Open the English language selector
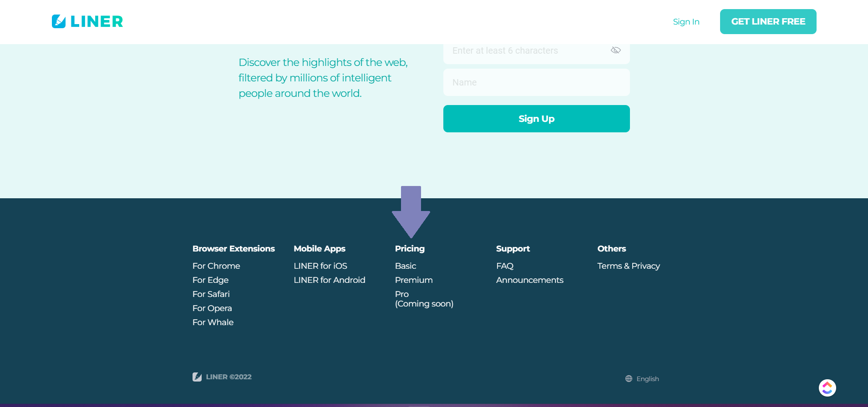 pyautogui.click(x=642, y=379)
